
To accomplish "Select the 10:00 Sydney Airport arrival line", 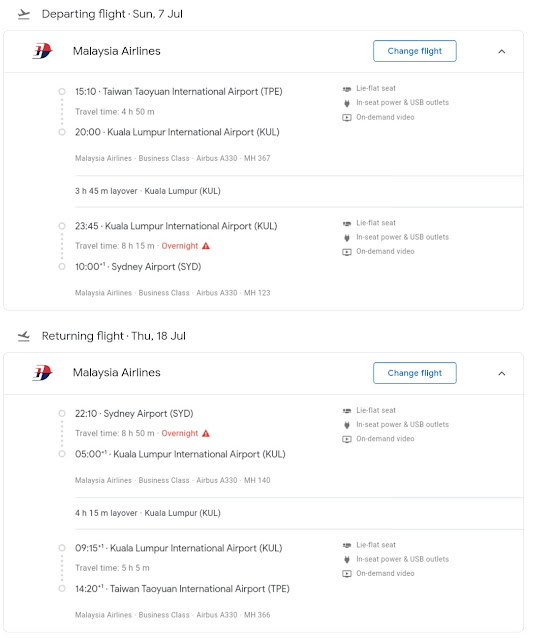I will (138, 267).
